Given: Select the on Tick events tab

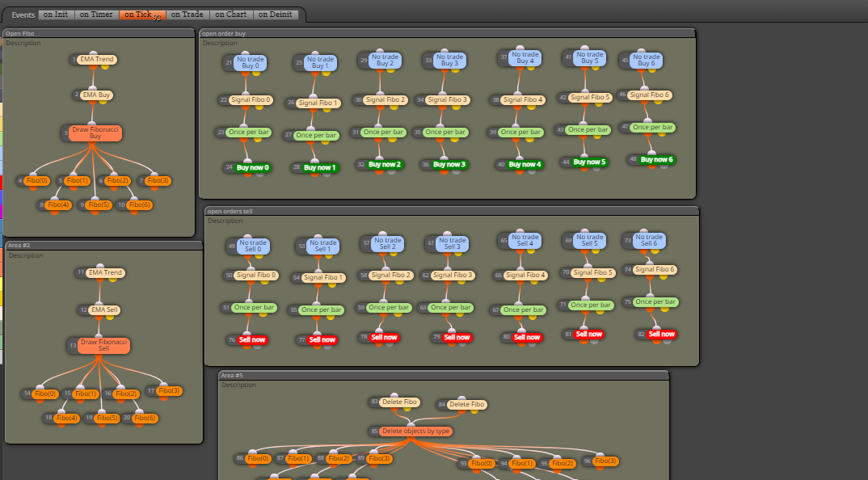Looking at the screenshot, I should point(141,15).
